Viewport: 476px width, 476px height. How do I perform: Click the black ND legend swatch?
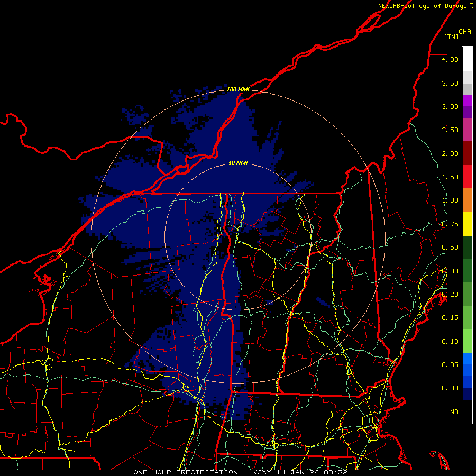[x=467, y=411]
